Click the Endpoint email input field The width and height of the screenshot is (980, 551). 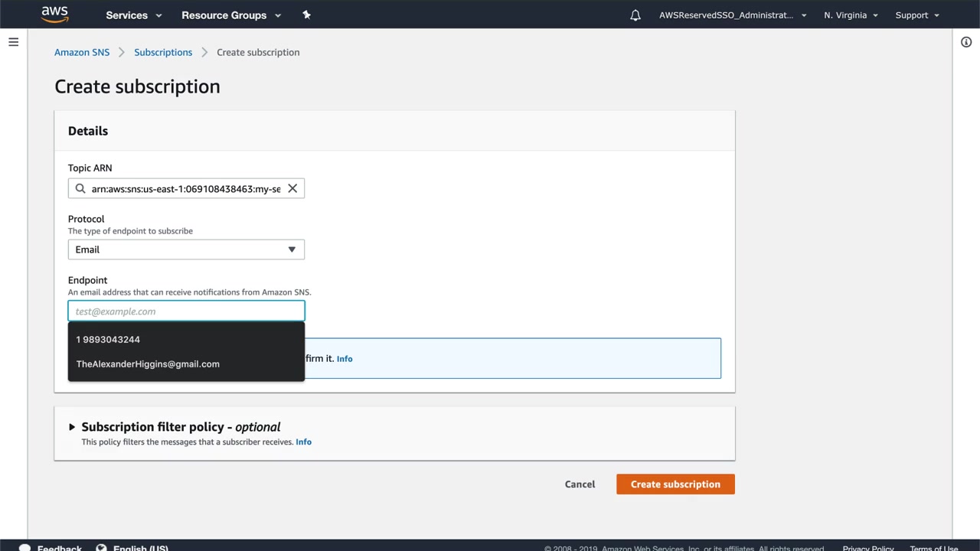(186, 311)
